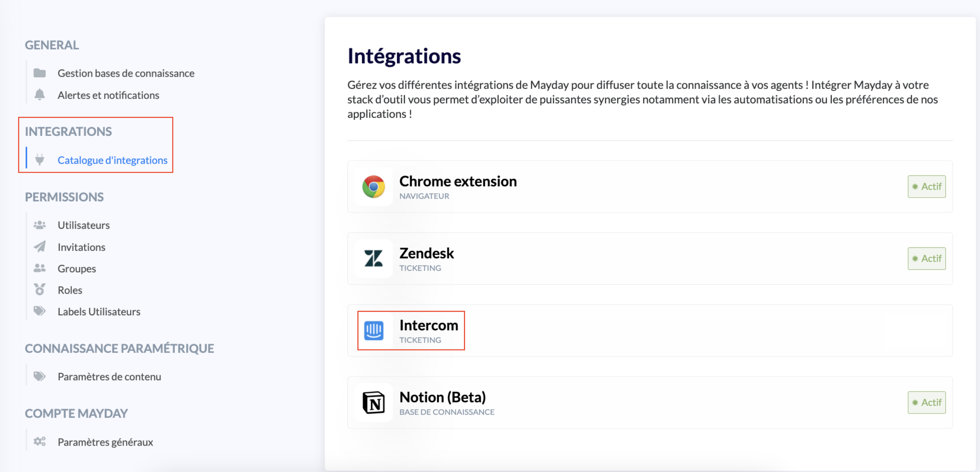Open the Notion (Beta) integration title

click(443, 397)
